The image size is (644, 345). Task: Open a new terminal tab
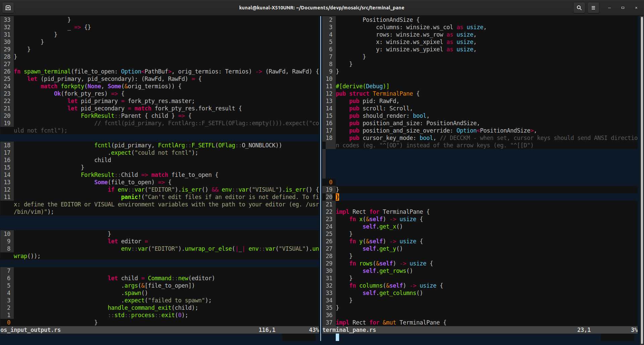click(x=8, y=7)
